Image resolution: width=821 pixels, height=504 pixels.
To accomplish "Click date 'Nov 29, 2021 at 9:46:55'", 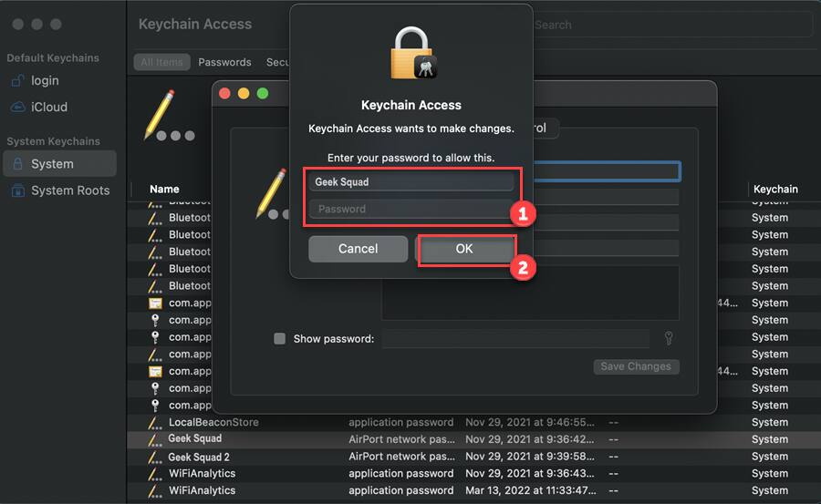I will [529, 422].
